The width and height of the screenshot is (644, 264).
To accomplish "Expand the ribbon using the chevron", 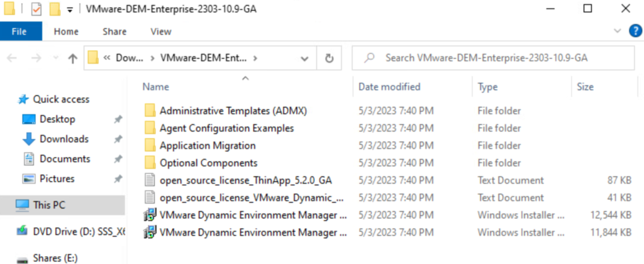I will 616,31.
